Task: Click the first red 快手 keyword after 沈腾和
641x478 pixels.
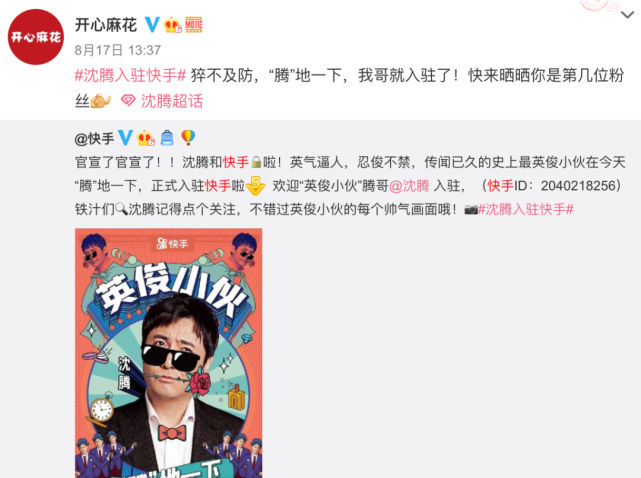Action: pos(236,162)
